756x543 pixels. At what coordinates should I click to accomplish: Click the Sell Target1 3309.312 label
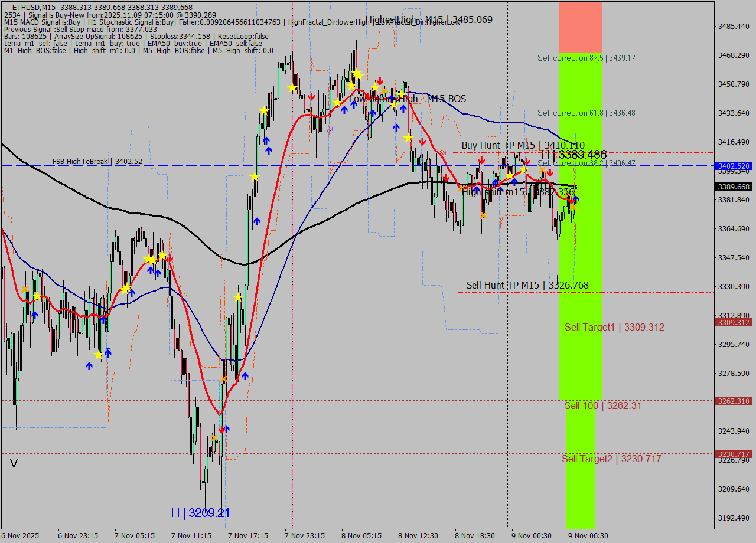click(x=606, y=327)
